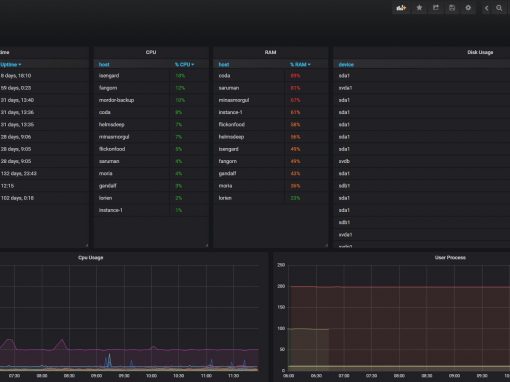510x382 pixels.
Task: Click the Save dashboard floppy icon
Action: [452, 8]
